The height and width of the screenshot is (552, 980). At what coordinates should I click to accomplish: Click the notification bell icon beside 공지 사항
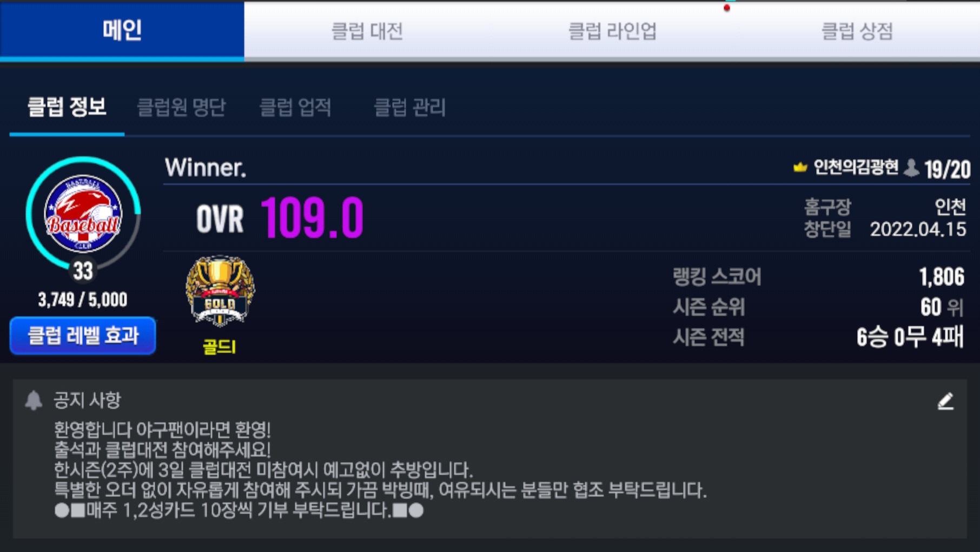point(34,401)
